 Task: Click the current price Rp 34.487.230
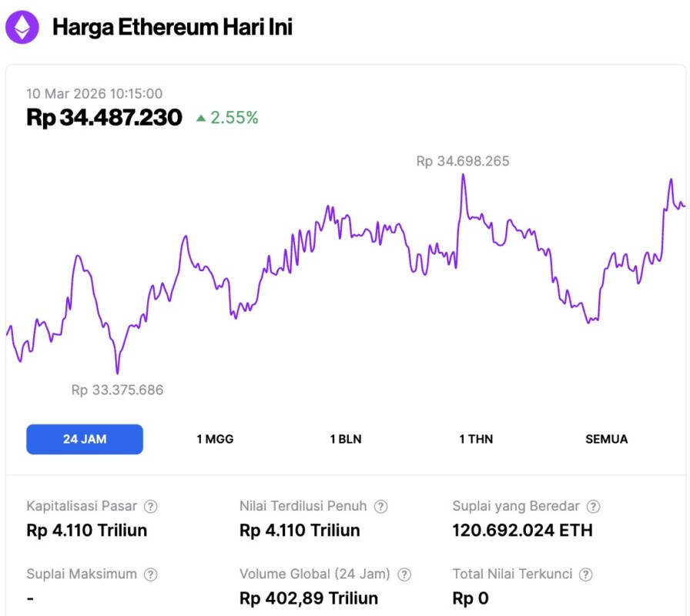point(105,118)
